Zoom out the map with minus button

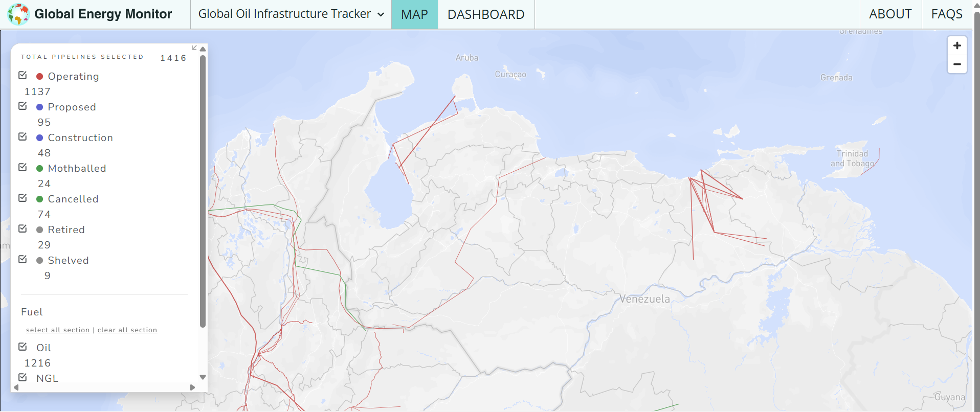tap(956, 64)
